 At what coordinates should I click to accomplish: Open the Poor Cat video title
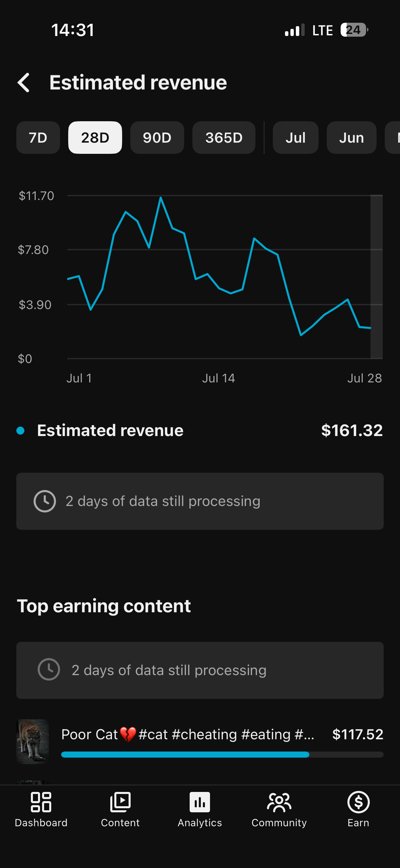click(x=188, y=734)
